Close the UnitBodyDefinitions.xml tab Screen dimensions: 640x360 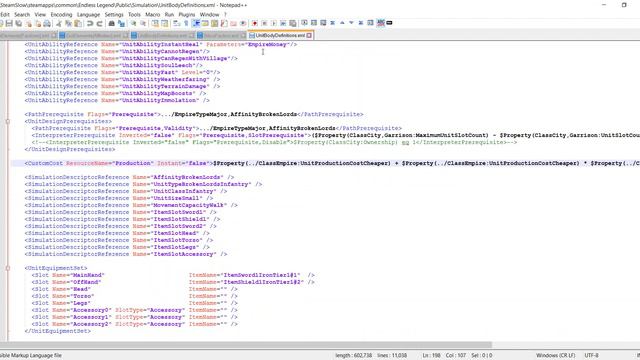pyautogui.click(x=309, y=36)
